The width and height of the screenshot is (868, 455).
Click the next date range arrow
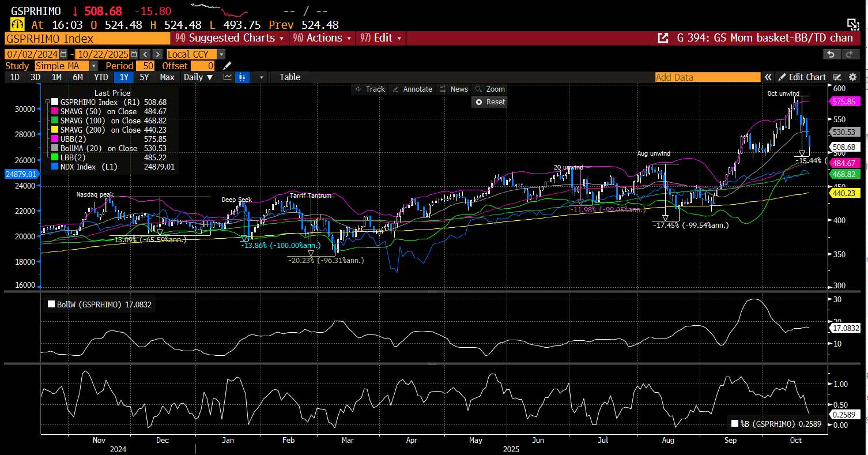(x=157, y=54)
